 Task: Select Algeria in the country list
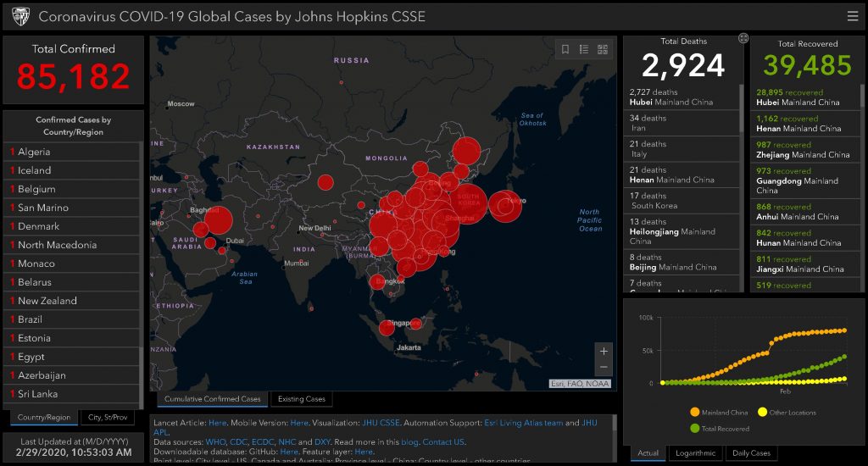coord(71,152)
